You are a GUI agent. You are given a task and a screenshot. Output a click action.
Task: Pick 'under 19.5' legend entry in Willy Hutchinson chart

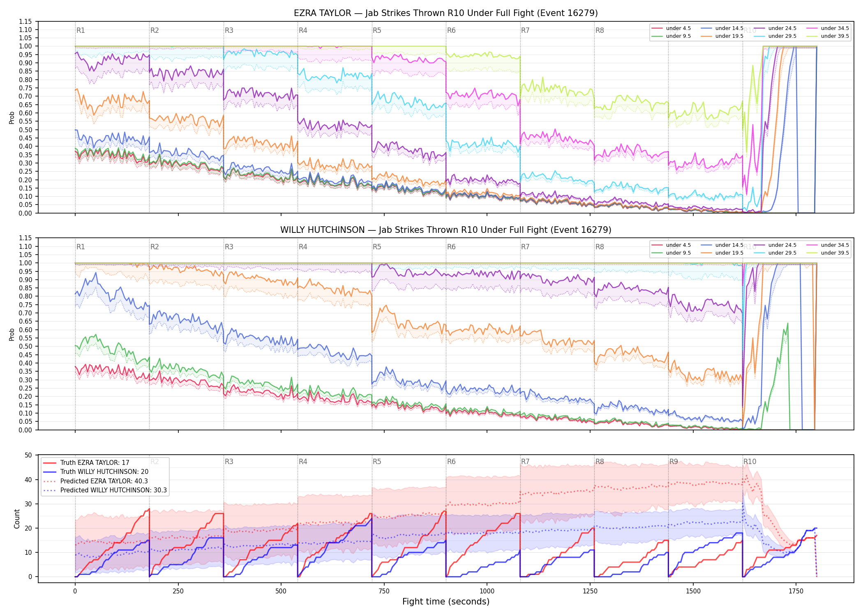722,253
